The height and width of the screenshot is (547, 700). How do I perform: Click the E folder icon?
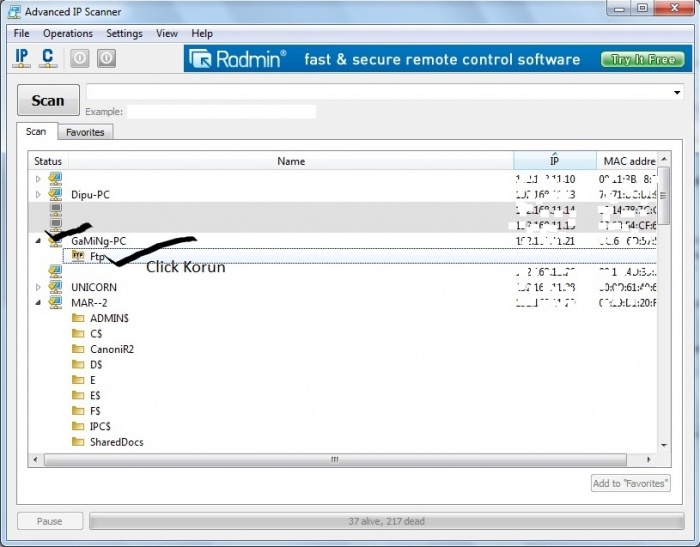[78, 380]
